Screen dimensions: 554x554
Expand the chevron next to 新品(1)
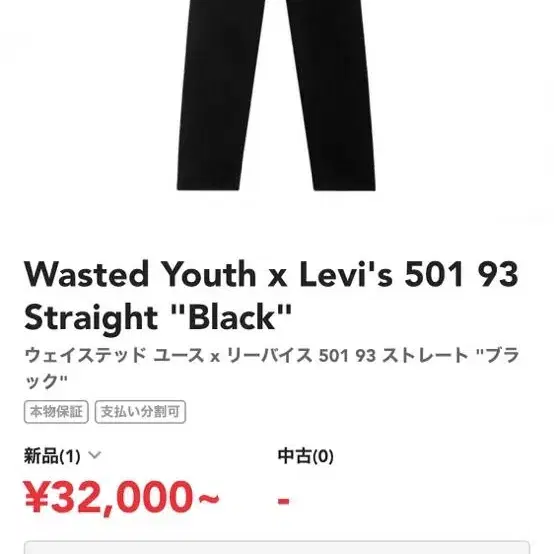point(94,455)
